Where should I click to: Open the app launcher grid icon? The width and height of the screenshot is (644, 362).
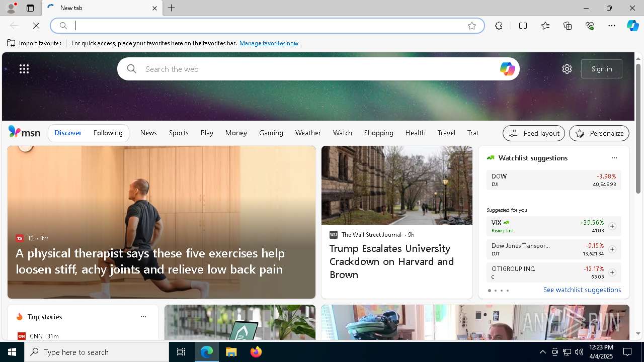pyautogui.click(x=24, y=69)
